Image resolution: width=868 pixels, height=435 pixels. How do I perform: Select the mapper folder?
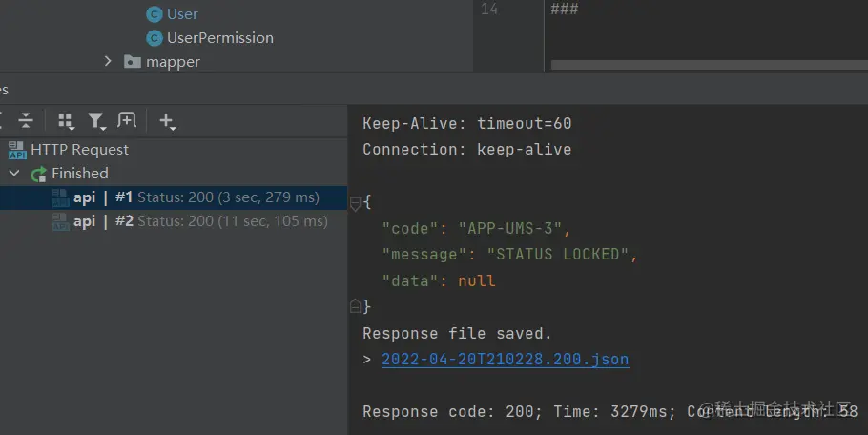pos(173,62)
